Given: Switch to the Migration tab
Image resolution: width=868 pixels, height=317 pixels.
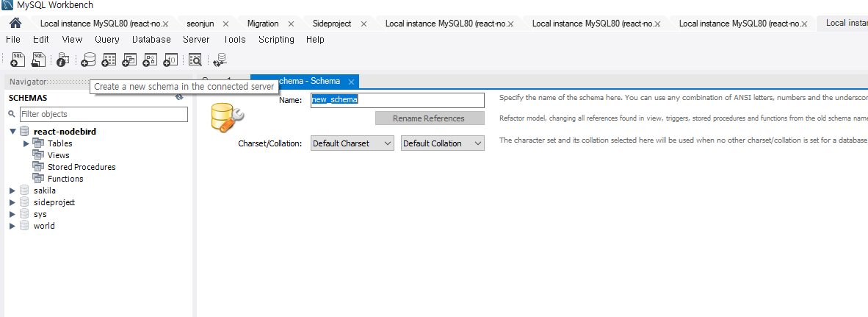Looking at the screenshot, I should (x=263, y=24).
